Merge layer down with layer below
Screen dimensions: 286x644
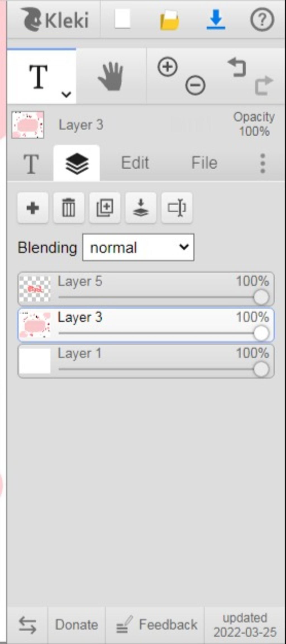141,208
